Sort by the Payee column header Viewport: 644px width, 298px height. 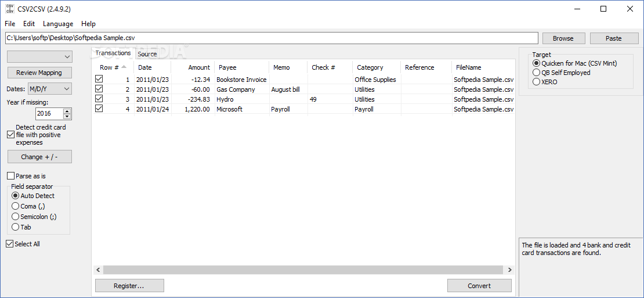241,67
